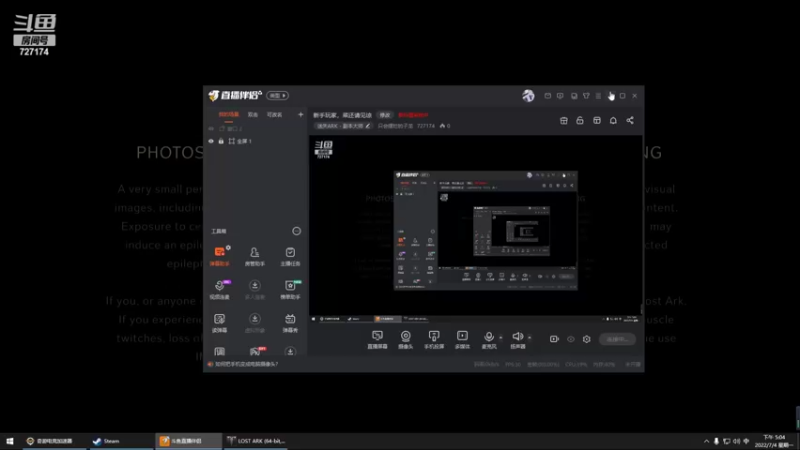Click the mode dropdown pill beside logo
800x450 pixels.
coord(277,95)
